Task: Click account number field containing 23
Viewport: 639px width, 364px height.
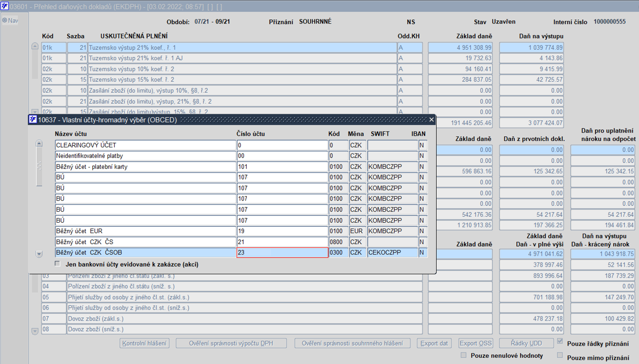Action: pyautogui.click(x=282, y=252)
